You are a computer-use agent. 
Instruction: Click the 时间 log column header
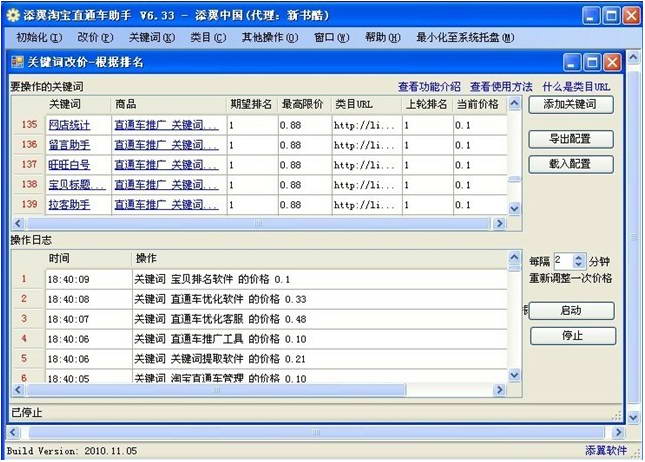pos(88,258)
